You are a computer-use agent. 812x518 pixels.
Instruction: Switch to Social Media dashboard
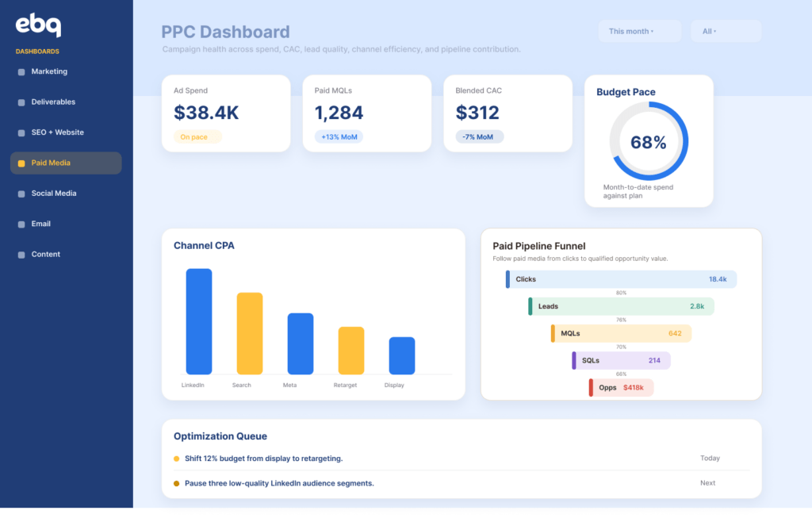[x=54, y=194]
